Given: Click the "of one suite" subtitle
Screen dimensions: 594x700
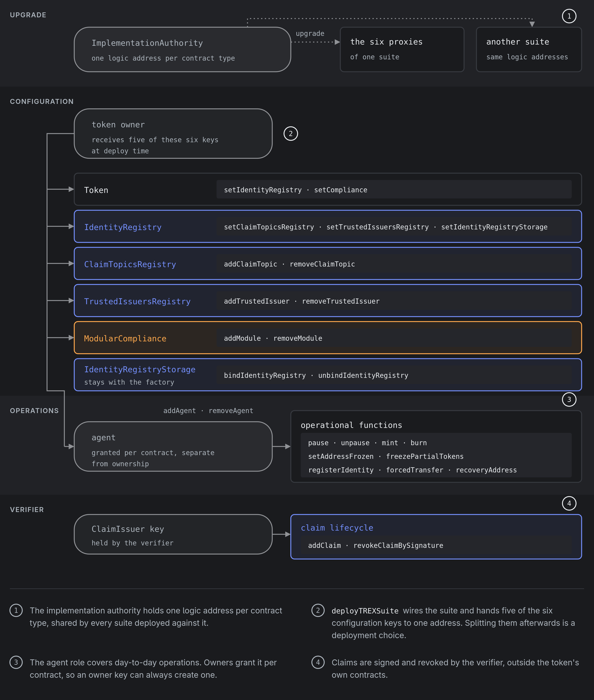Looking at the screenshot, I should click(375, 57).
